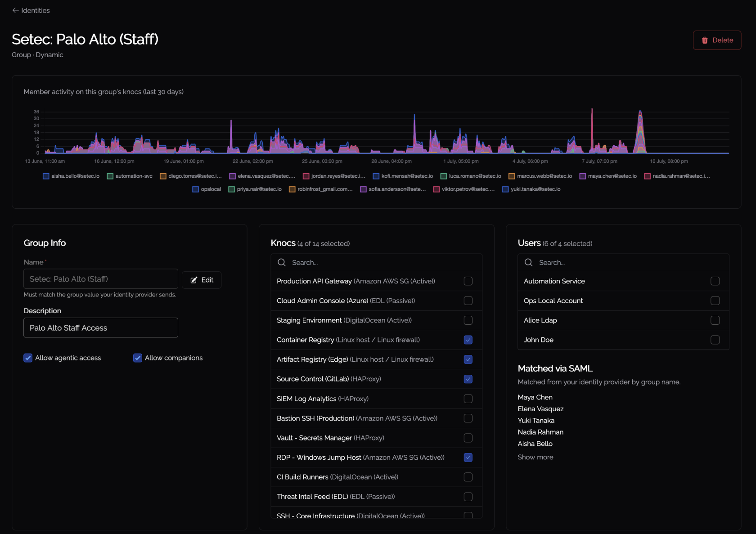Focus the Knocs search field
Viewport: 756px width, 534px height.
377,262
